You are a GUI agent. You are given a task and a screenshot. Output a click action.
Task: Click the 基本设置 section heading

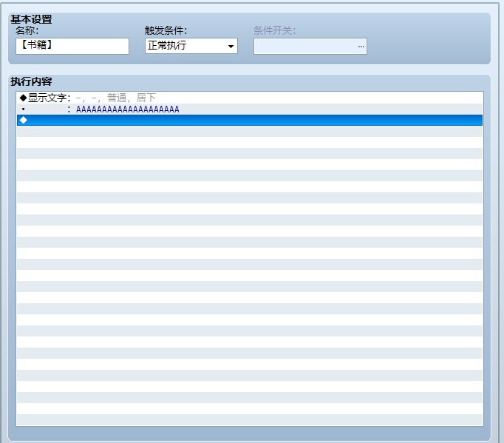click(31, 19)
